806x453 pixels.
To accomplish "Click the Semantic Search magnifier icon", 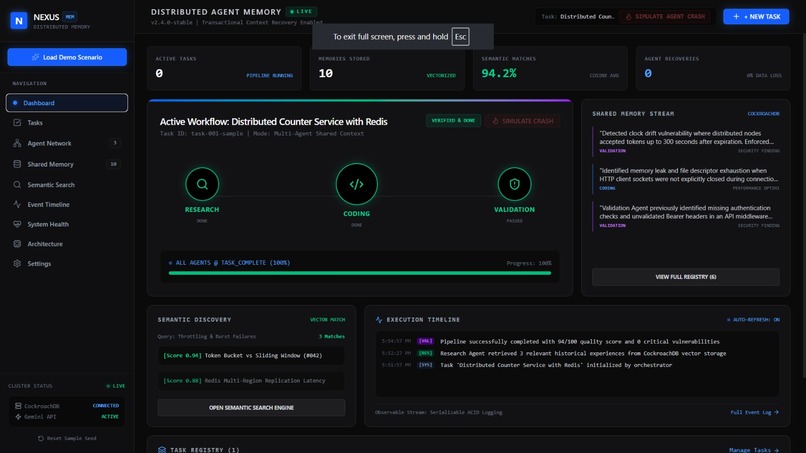I will pyautogui.click(x=17, y=185).
